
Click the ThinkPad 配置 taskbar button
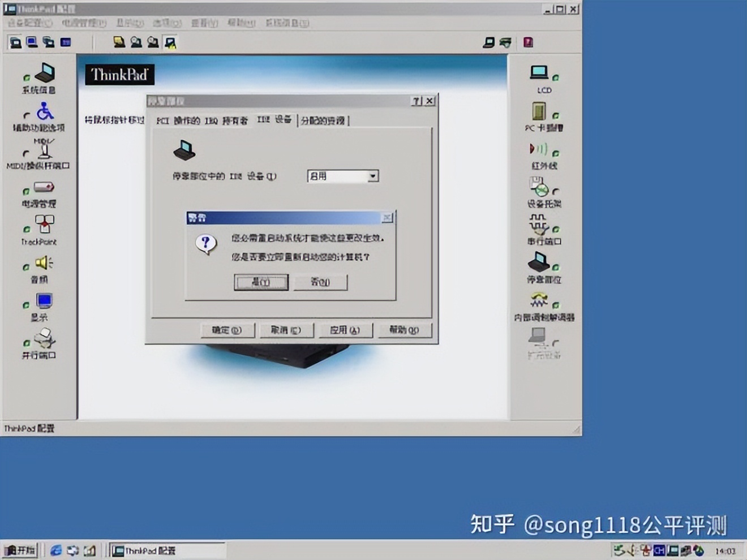[x=167, y=550]
